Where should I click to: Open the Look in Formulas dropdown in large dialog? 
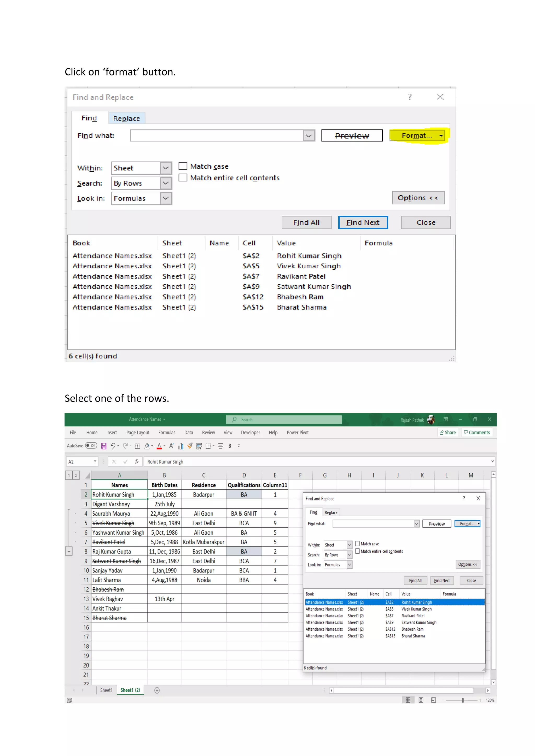click(166, 198)
